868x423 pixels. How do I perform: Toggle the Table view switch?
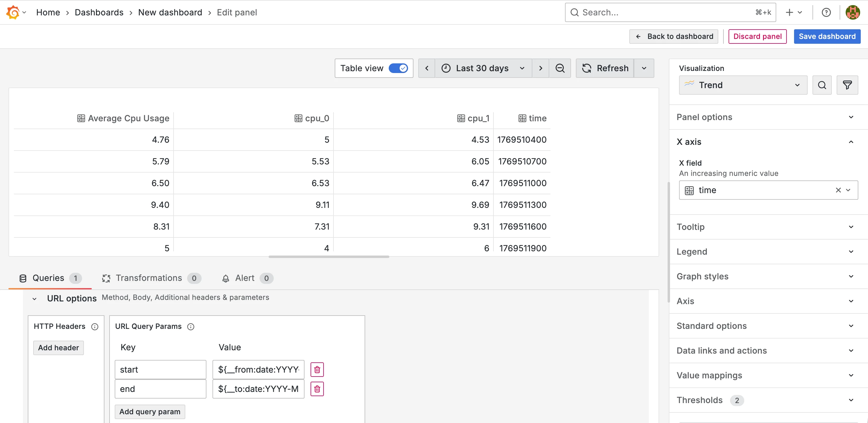(398, 68)
